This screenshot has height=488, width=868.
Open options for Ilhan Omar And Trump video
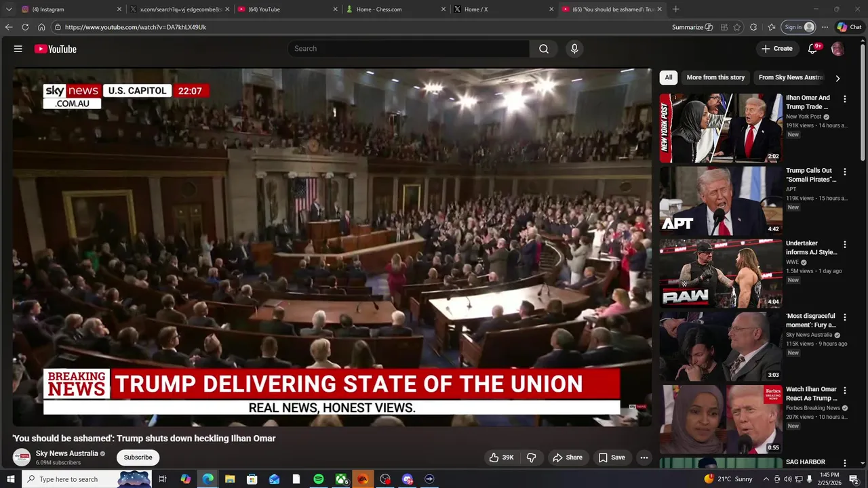[x=844, y=99]
